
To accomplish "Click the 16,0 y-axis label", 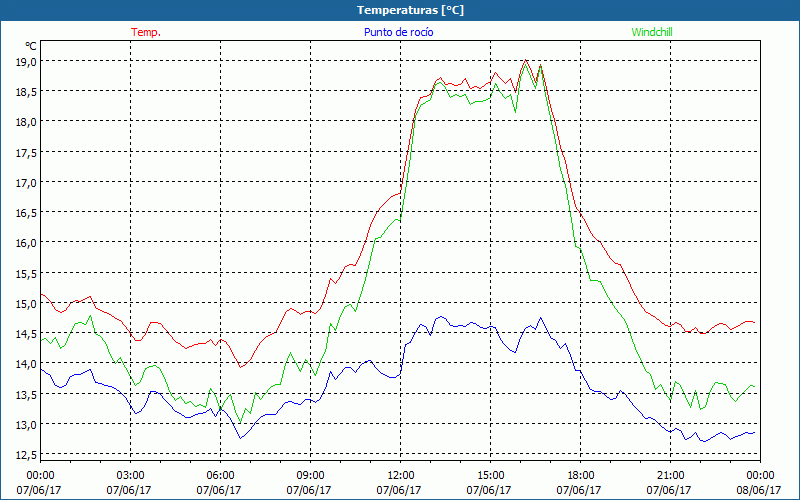I will point(26,242).
